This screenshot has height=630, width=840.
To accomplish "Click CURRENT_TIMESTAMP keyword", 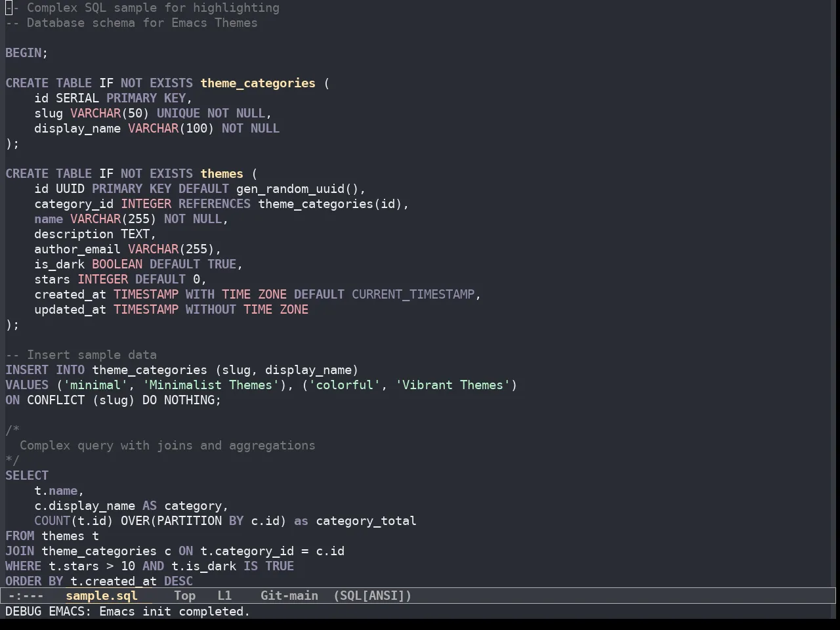I will [x=413, y=295].
